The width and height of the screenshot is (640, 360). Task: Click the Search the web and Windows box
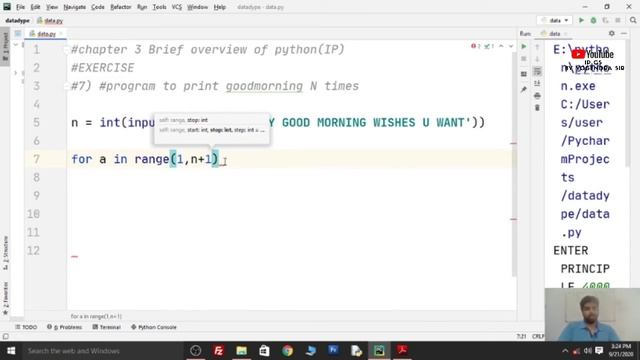(102, 351)
